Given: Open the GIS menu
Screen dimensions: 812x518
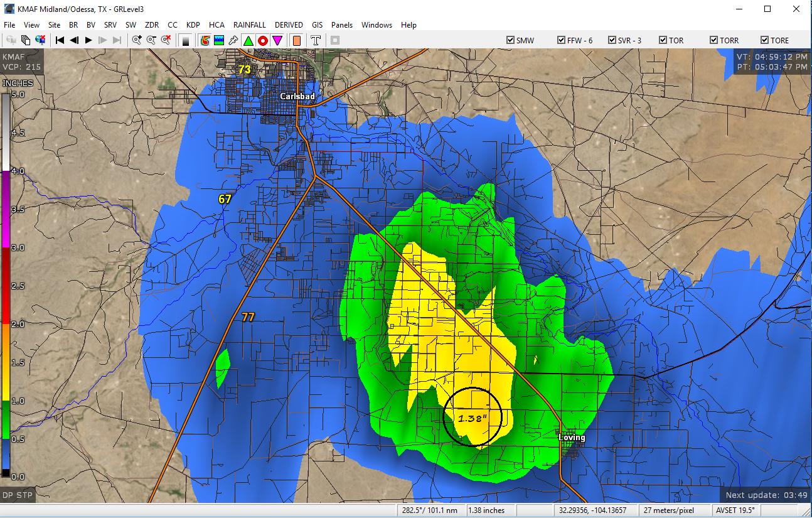Looking at the screenshot, I should point(317,24).
